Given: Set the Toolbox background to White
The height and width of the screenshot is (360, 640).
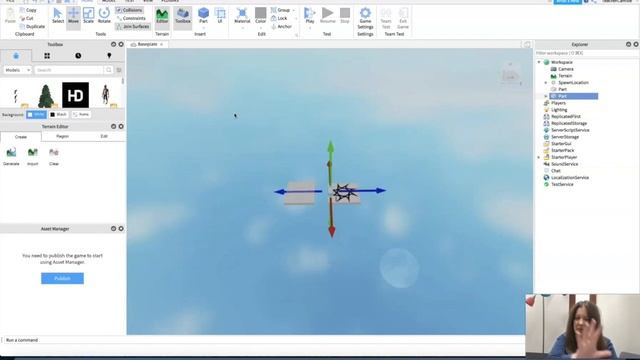Looking at the screenshot, I should click(x=36, y=115).
